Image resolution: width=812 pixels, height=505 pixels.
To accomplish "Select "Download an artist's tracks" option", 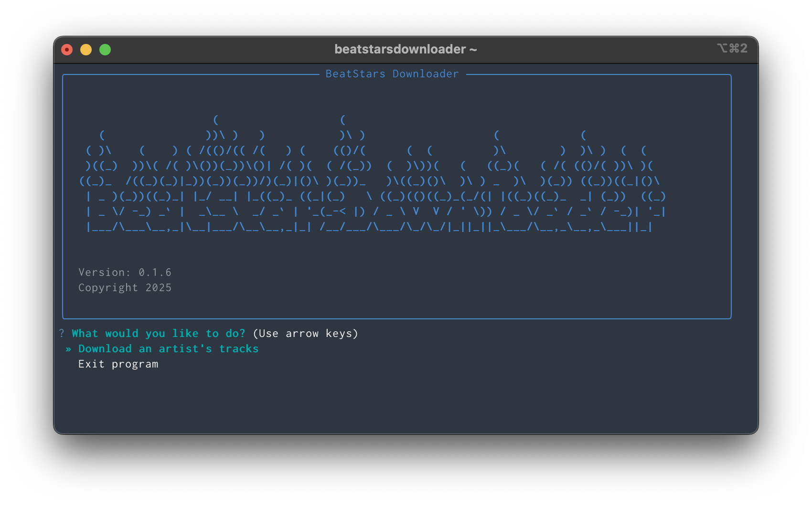I will [168, 348].
